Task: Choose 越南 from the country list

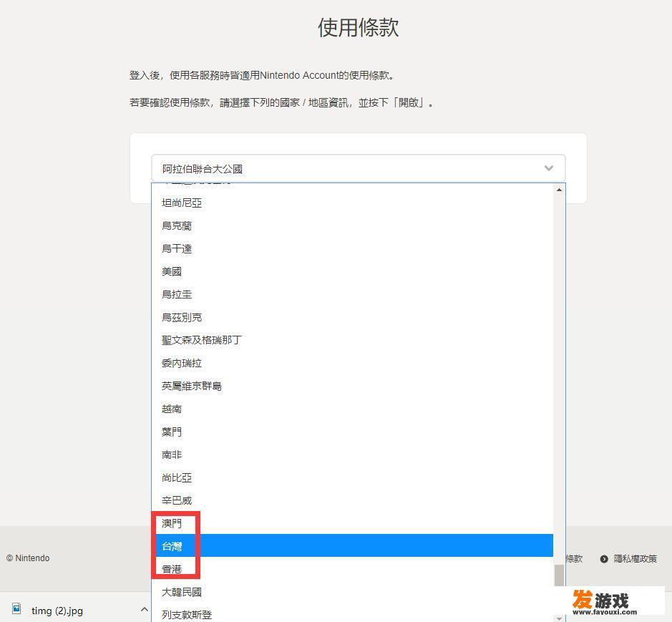Action: pos(352,409)
